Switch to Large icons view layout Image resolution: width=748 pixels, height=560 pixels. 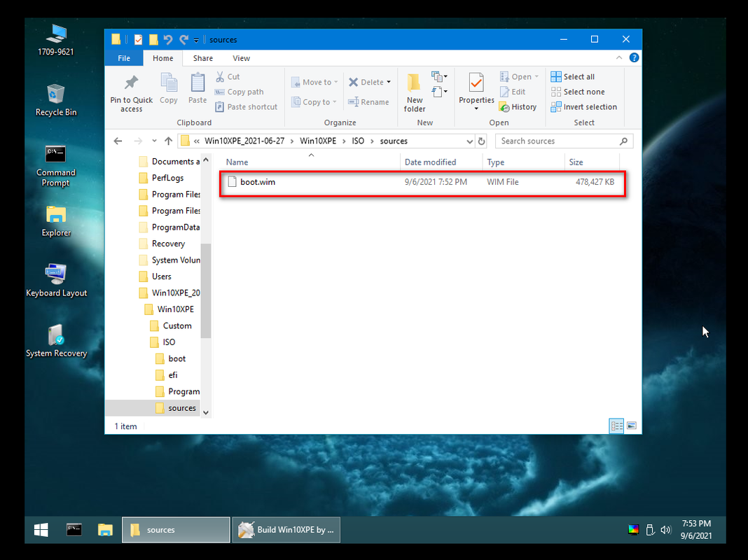coord(632,426)
